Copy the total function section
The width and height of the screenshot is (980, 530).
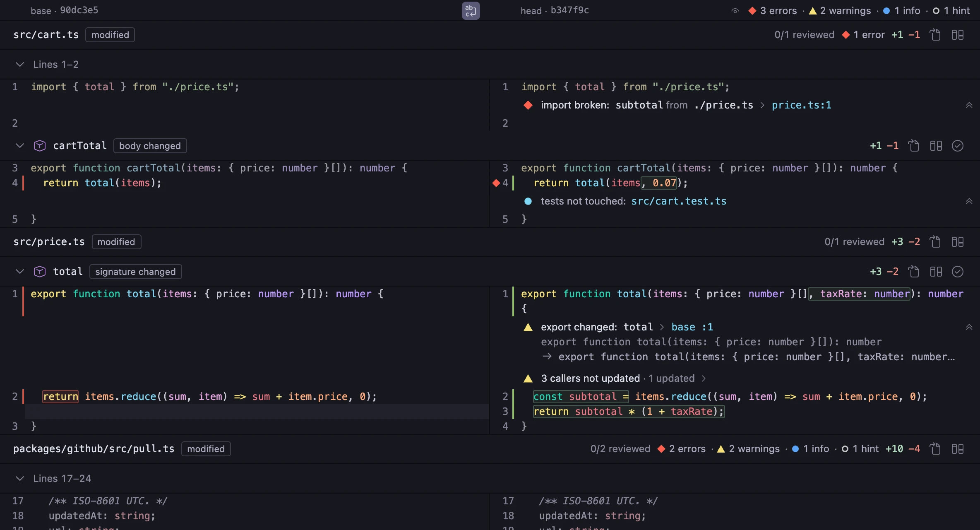click(914, 272)
